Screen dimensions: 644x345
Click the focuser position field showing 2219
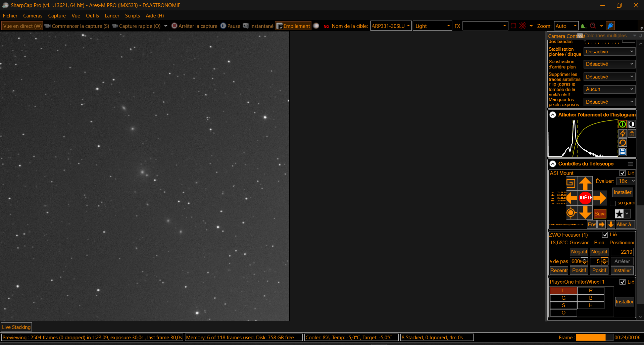pos(622,252)
